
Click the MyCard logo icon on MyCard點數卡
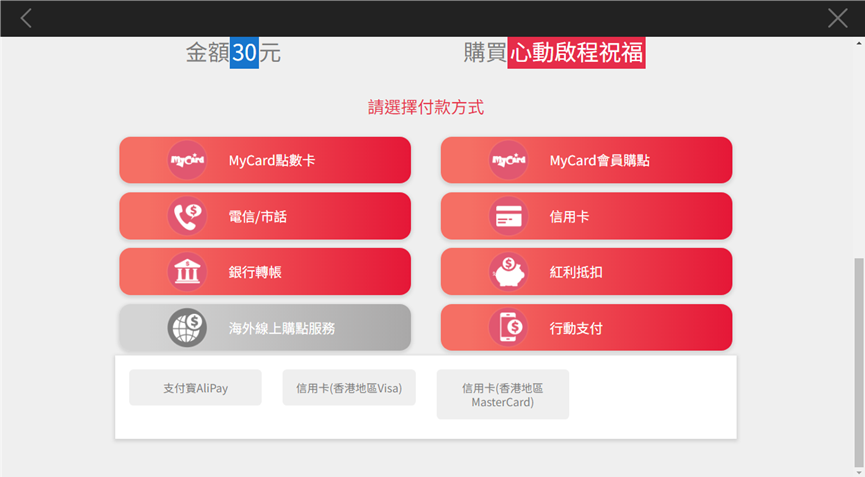187,160
